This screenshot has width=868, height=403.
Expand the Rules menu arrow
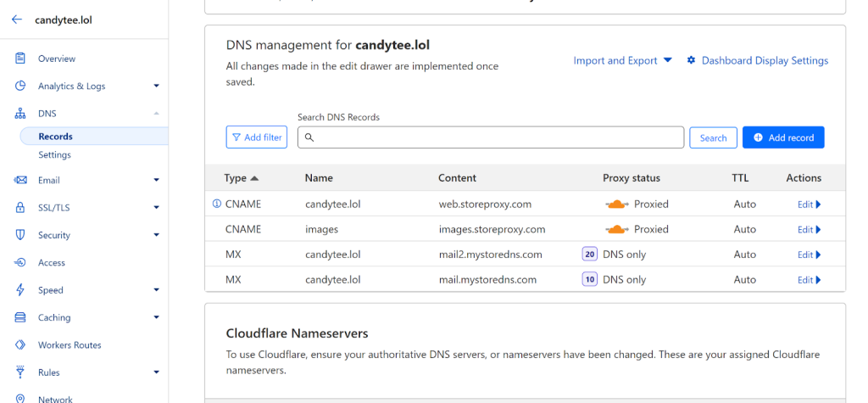click(156, 372)
